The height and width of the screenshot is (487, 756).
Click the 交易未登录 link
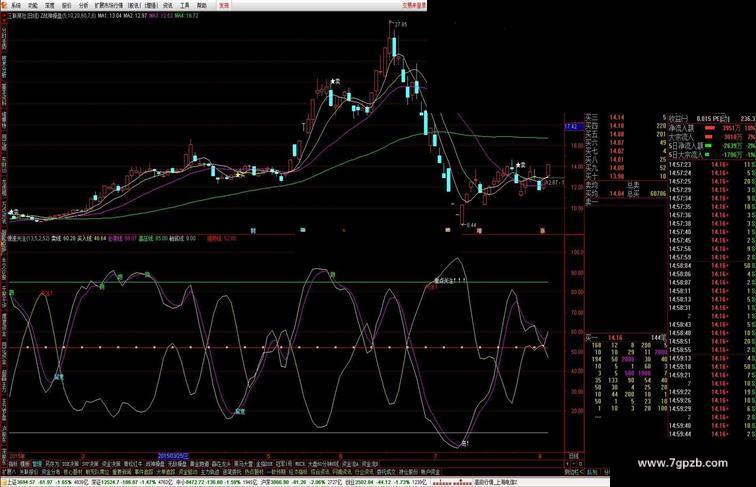click(x=414, y=5)
